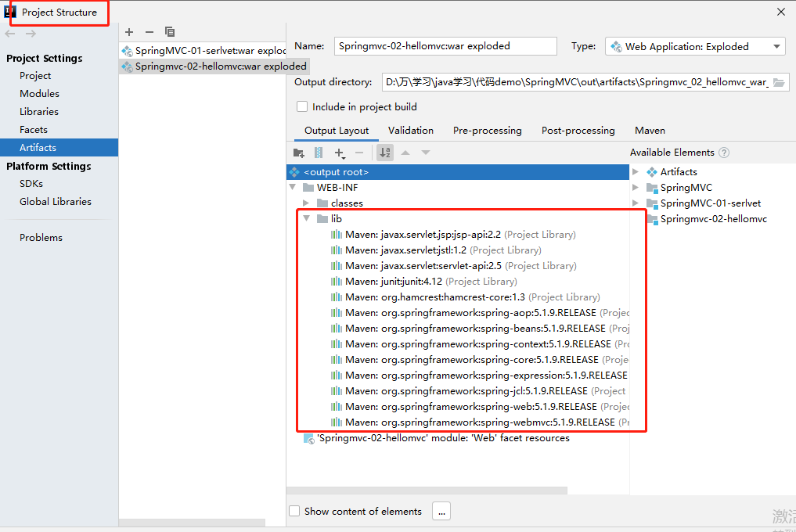
Task: Click horizontal scrollbar under output layout tree
Action: (427, 491)
